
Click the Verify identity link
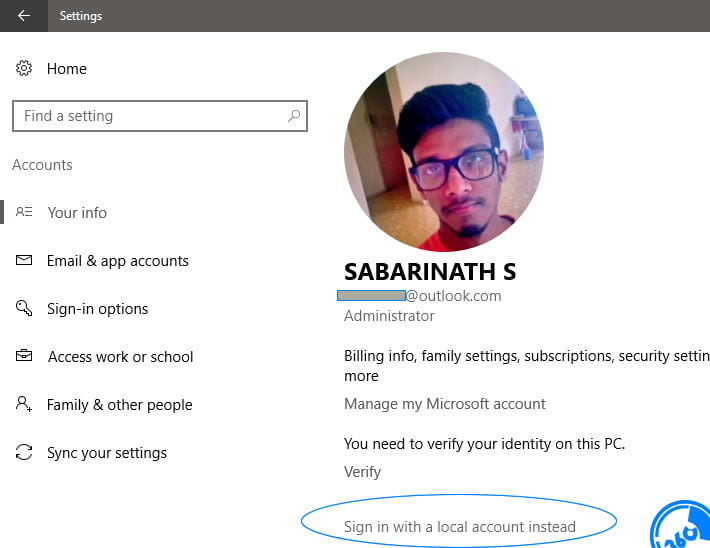[x=362, y=471]
